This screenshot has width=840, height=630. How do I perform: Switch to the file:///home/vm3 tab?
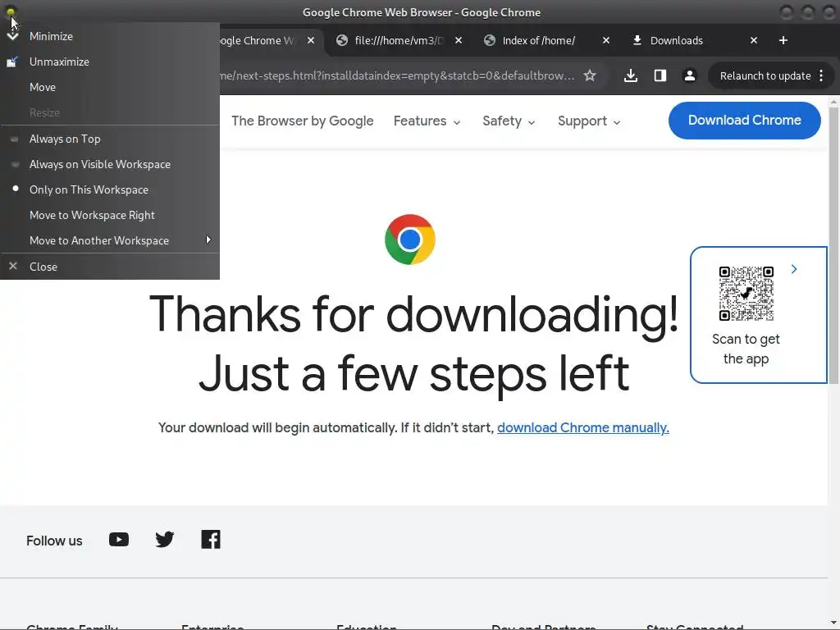[x=398, y=41]
